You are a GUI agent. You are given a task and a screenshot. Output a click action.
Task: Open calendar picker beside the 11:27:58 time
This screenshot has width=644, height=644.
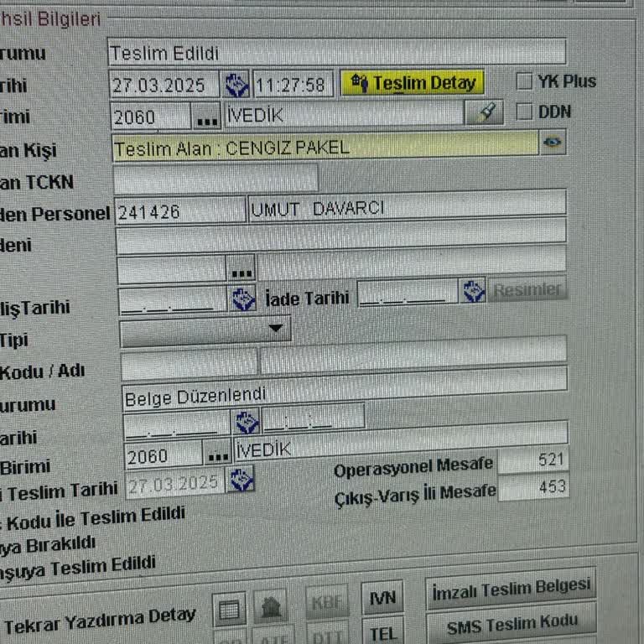[236, 85]
